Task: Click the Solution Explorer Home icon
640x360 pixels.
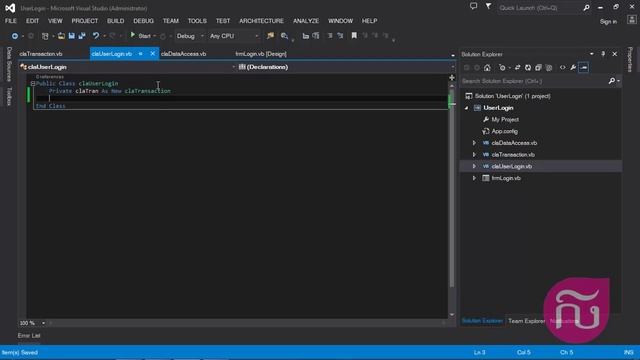Action: coord(487,68)
